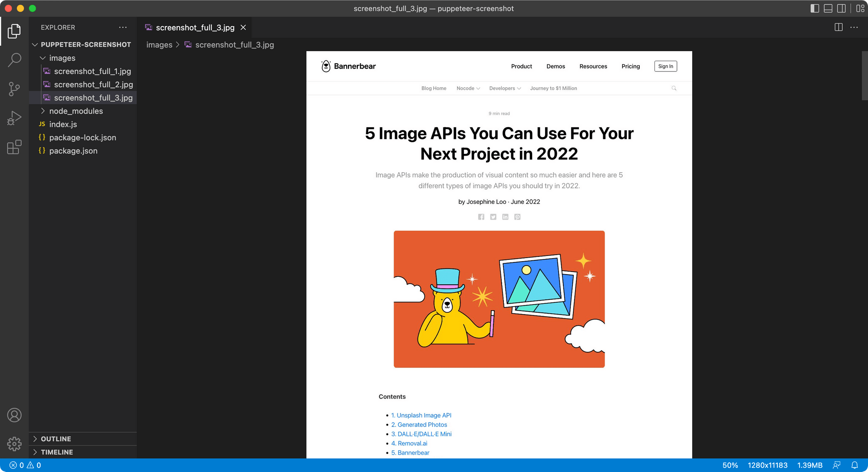Select the screenshot_full_1.jpg file

(92, 71)
